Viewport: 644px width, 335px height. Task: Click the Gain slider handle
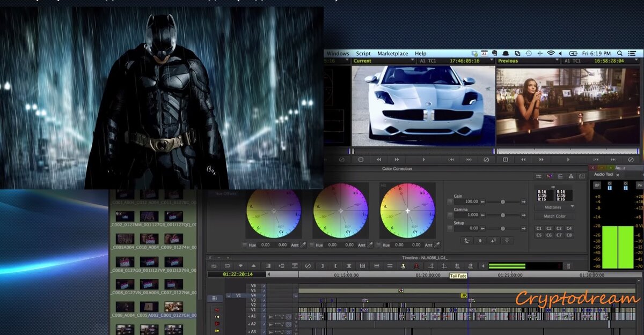pos(503,202)
